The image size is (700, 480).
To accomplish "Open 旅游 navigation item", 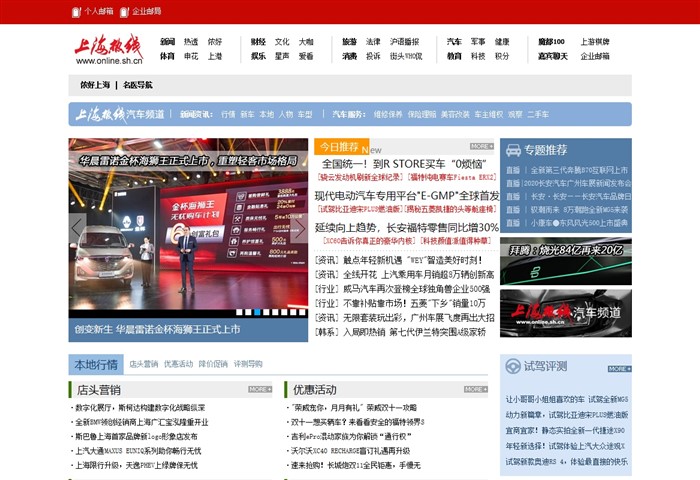I will point(349,42).
